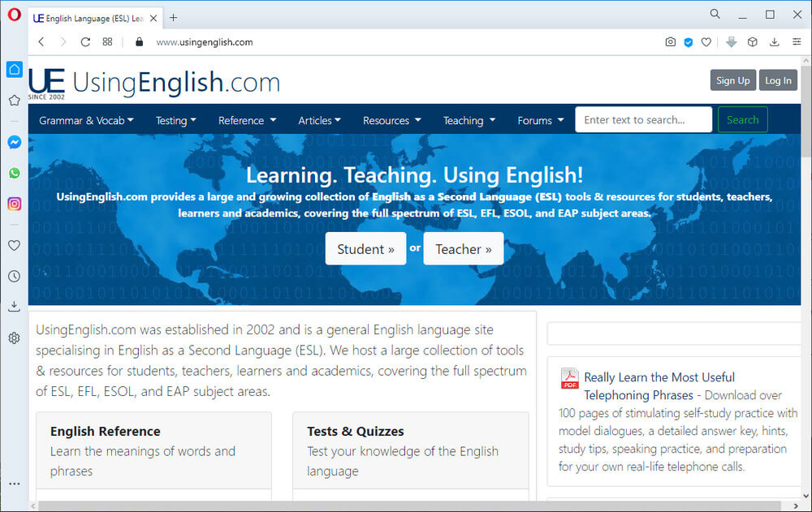The height and width of the screenshot is (512, 812).
Task: Open My Flow heart icon in sidebar
Action: click(15, 245)
